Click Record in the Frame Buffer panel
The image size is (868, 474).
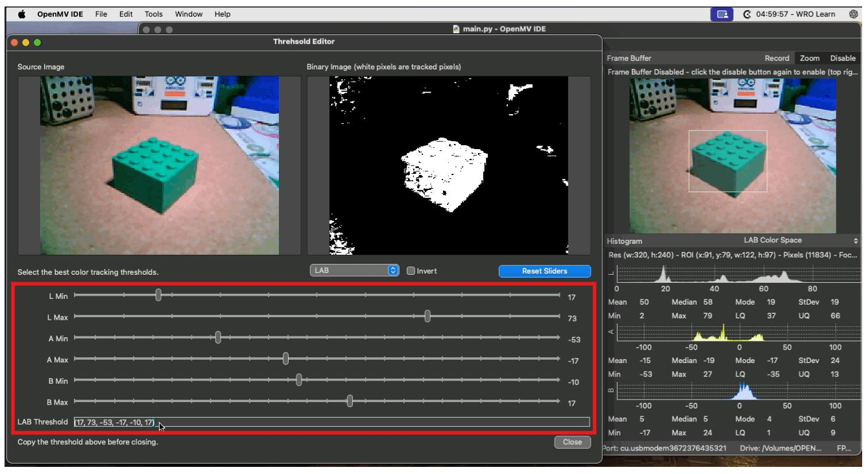click(x=777, y=58)
